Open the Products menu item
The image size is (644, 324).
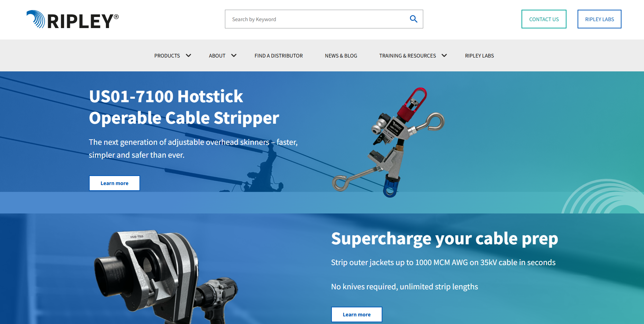(x=167, y=56)
